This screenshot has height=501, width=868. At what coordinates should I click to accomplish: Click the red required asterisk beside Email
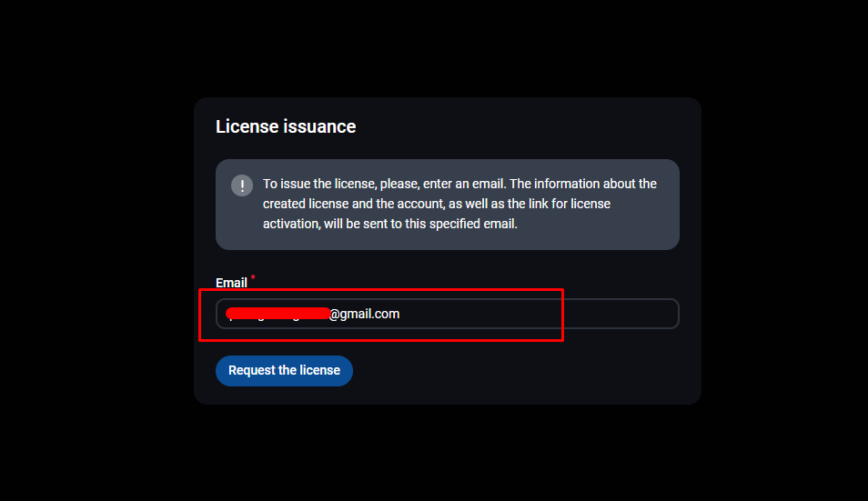pyautogui.click(x=253, y=277)
